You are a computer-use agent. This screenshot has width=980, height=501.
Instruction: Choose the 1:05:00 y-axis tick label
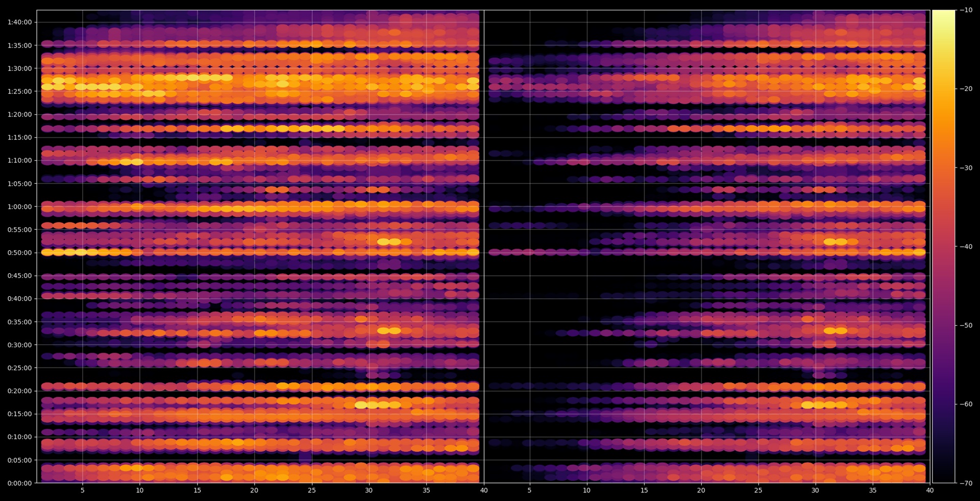point(19,184)
